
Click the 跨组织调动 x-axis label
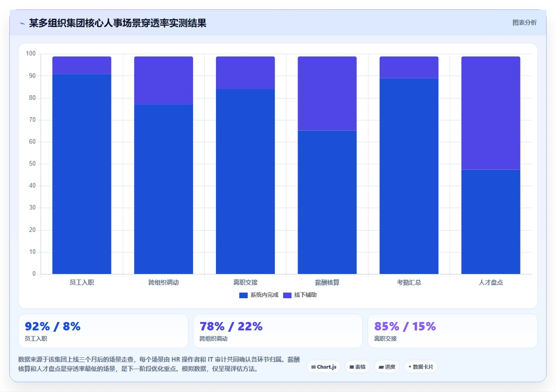click(163, 282)
